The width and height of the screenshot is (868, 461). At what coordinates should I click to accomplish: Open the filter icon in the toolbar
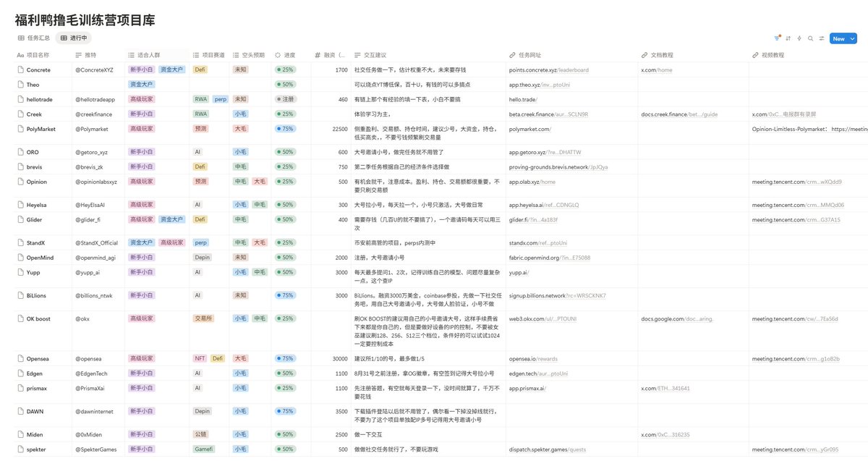point(777,38)
